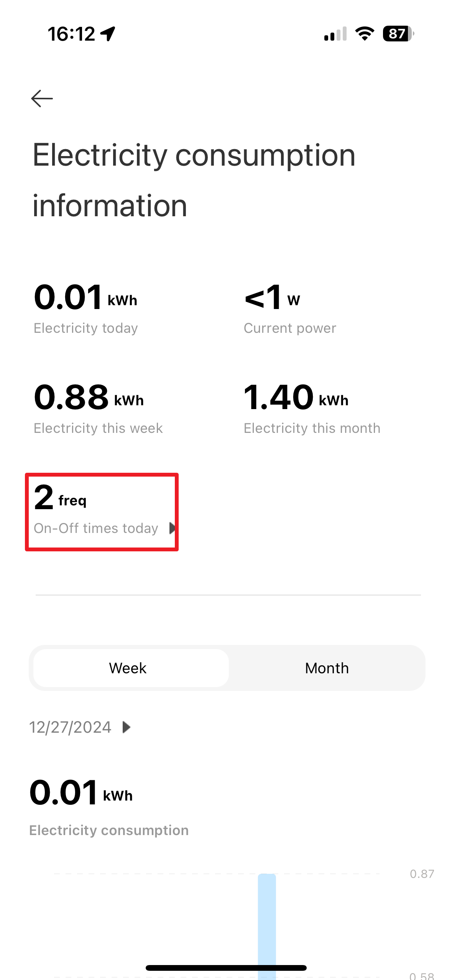Tap the back arrow icon
This screenshot has height=980, width=452.
(42, 99)
